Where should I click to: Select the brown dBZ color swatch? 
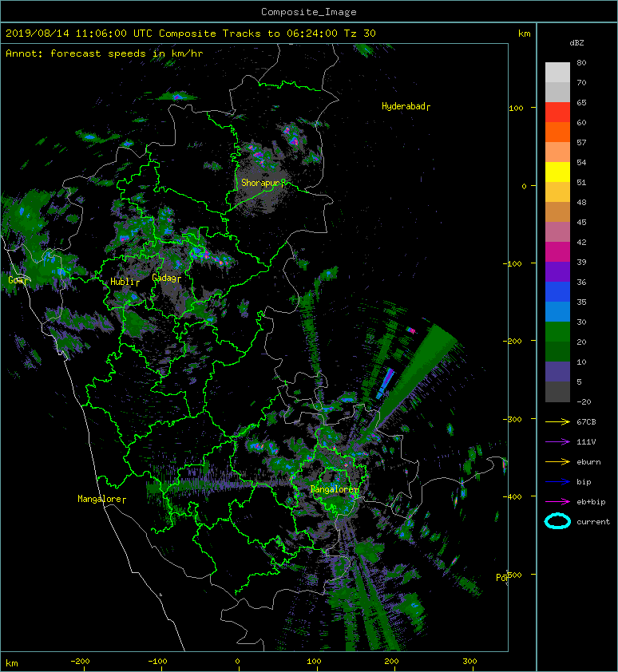click(557, 212)
